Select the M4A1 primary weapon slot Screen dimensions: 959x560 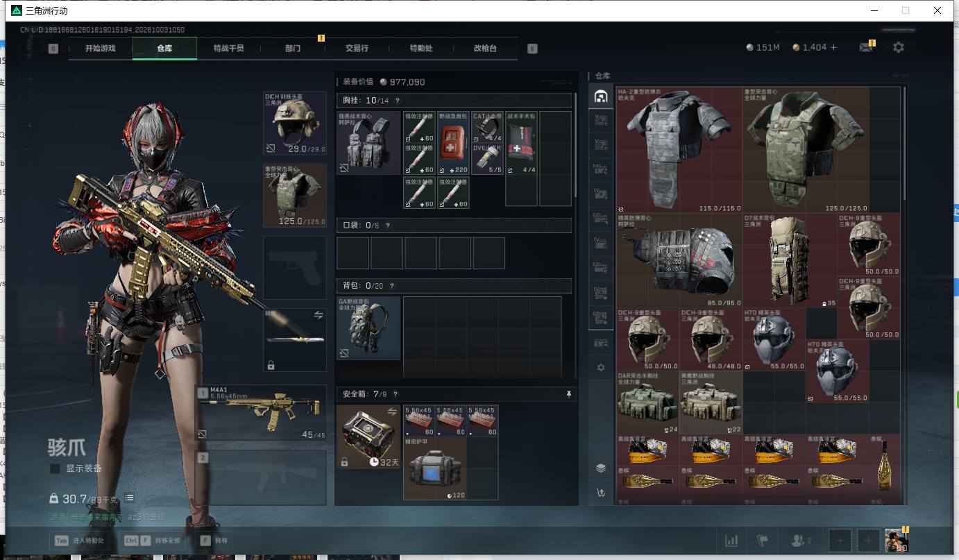pos(261,413)
